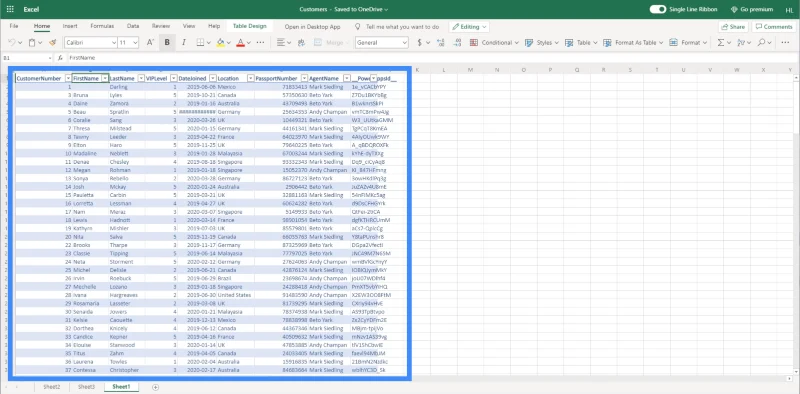
Task: Open the Format cells dropdown
Action: 688,43
